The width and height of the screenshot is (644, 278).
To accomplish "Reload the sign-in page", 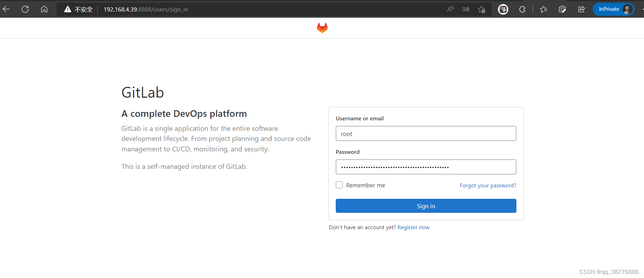I will (25, 9).
